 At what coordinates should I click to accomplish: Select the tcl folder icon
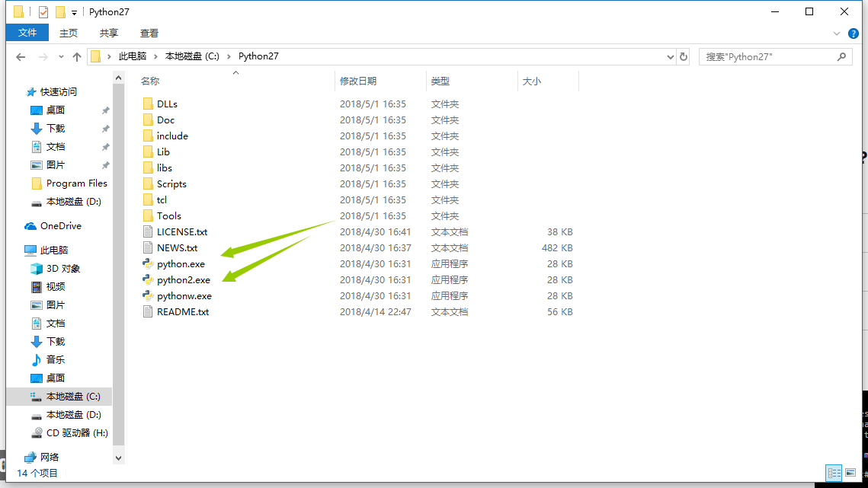(148, 200)
